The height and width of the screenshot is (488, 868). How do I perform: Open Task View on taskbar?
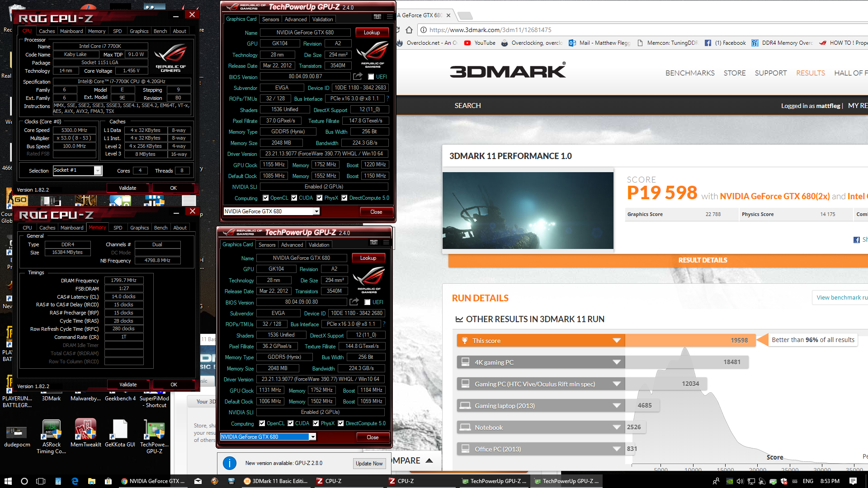[41, 481]
